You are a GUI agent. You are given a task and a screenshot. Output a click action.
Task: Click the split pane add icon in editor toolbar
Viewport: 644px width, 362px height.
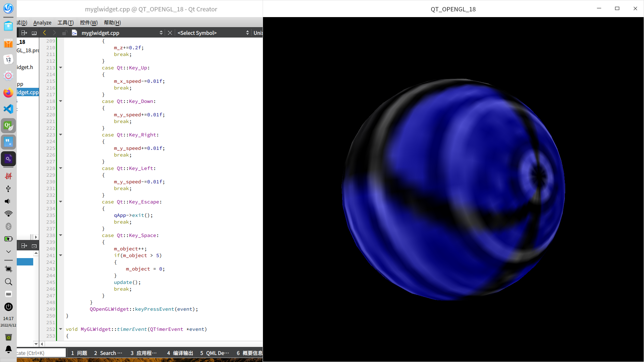click(x=24, y=33)
